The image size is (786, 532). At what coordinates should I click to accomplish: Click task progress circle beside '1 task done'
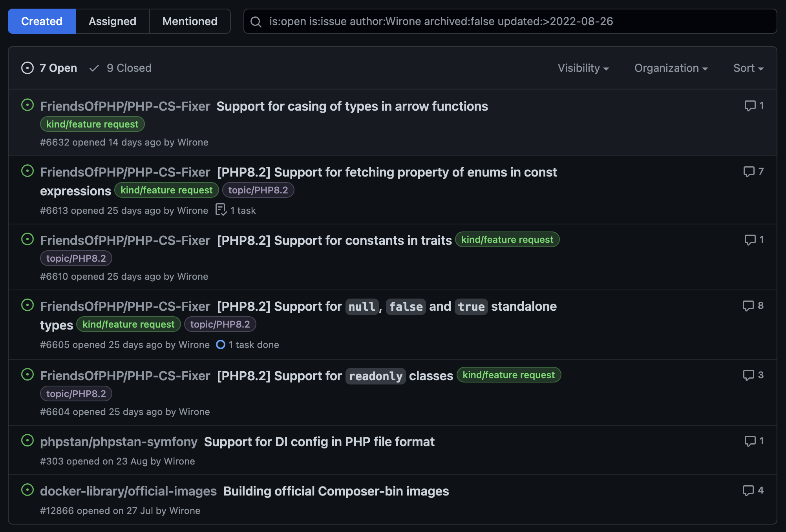[221, 344]
